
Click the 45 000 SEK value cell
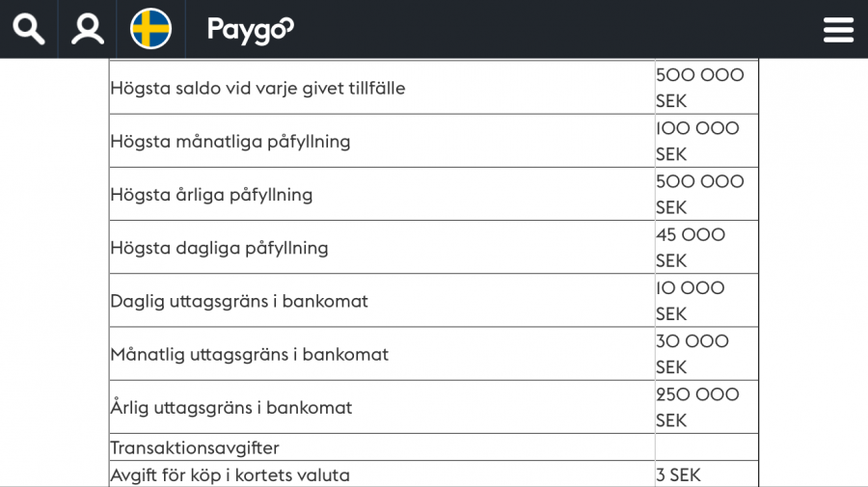tap(691, 248)
